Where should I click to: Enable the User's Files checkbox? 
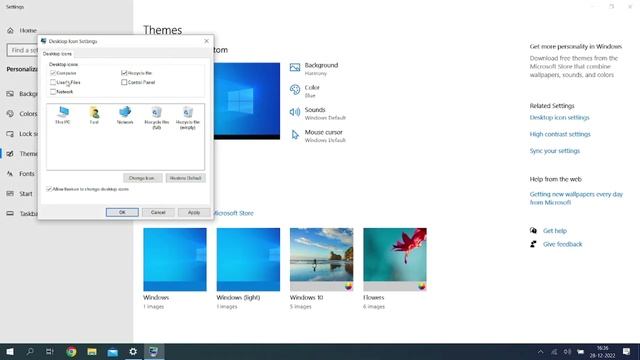click(53, 82)
